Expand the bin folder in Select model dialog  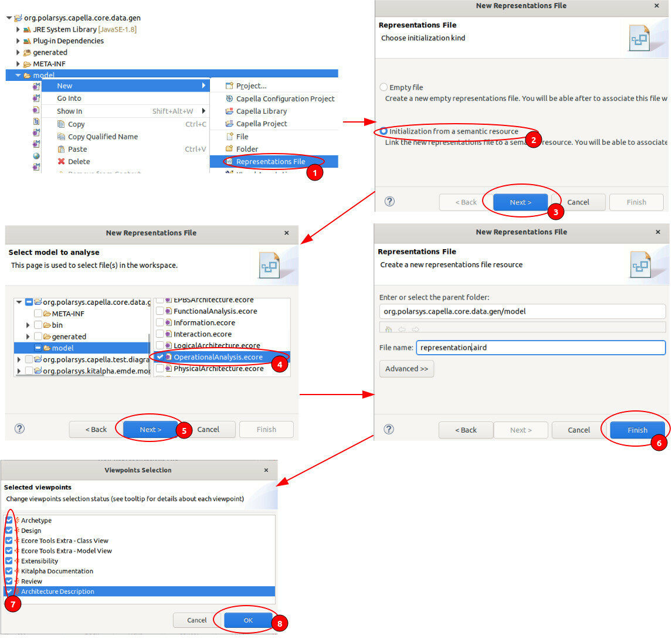[28, 325]
